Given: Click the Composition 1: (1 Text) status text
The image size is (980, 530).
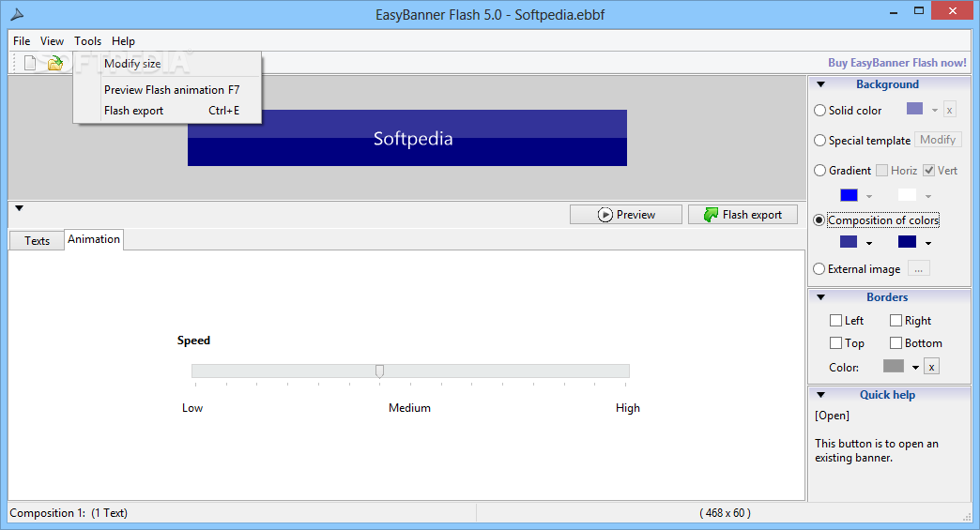Looking at the screenshot, I should [x=69, y=513].
